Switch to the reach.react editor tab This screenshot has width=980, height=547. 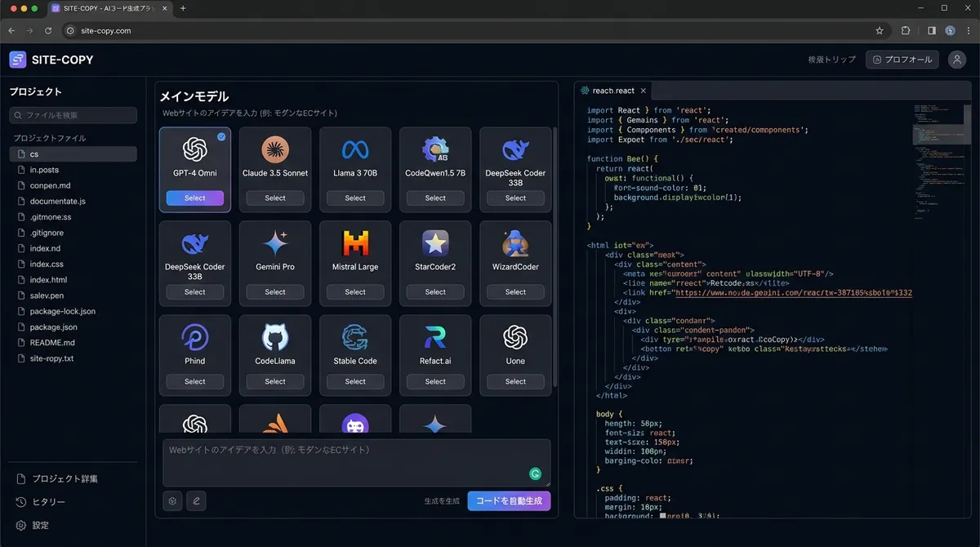613,91
